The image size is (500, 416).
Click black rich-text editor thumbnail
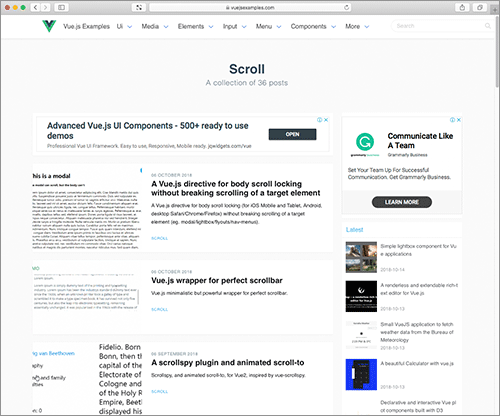[361, 296]
